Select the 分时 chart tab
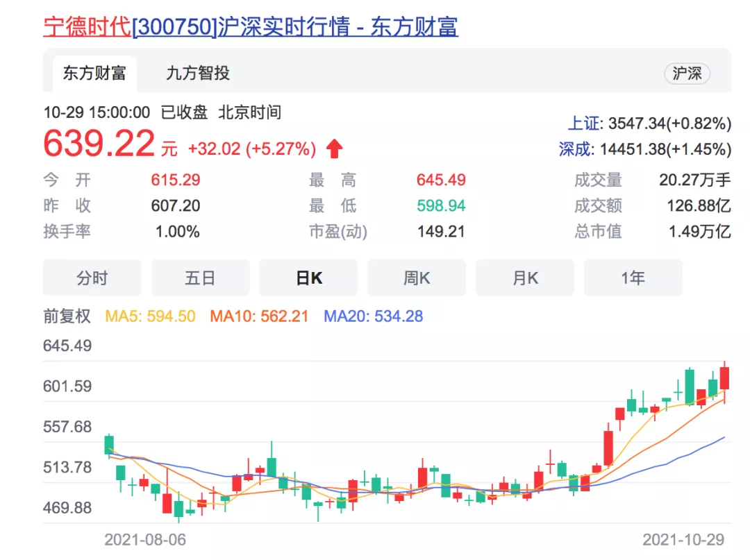This screenshot has width=750, height=560. tap(92, 278)
